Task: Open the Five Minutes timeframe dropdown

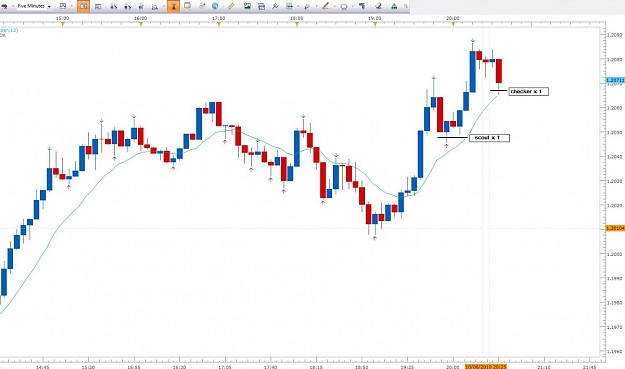Action: 34,6
